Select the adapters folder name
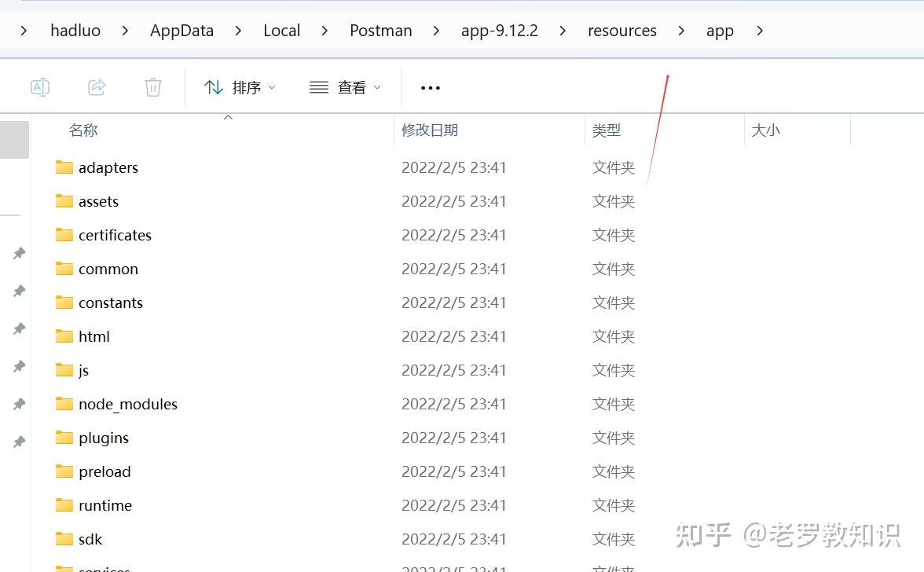Screen dimensions: 924x572 [x=108, y=168]
